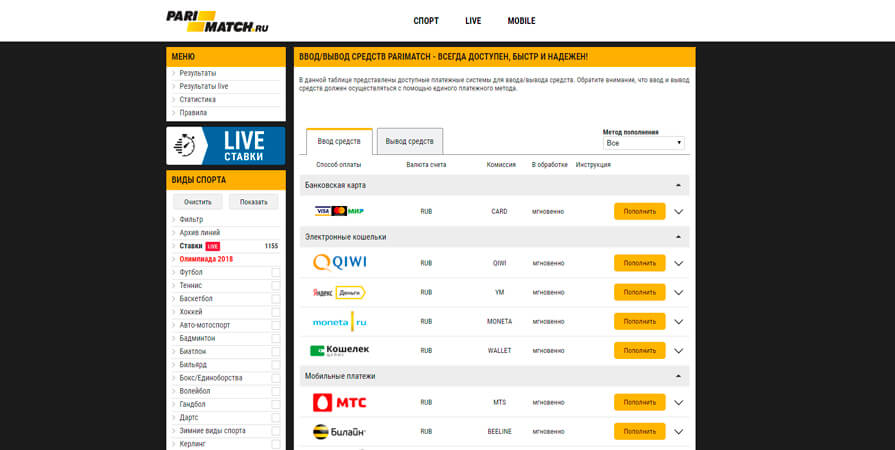Screen dimensions: 895x450
Task: Tick the Авто-мотоспорт checkbox
Action: [x=276, y=325]
